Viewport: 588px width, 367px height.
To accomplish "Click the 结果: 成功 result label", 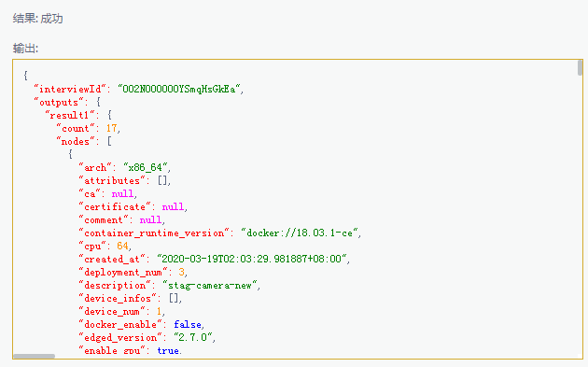I will click(38, 19).
